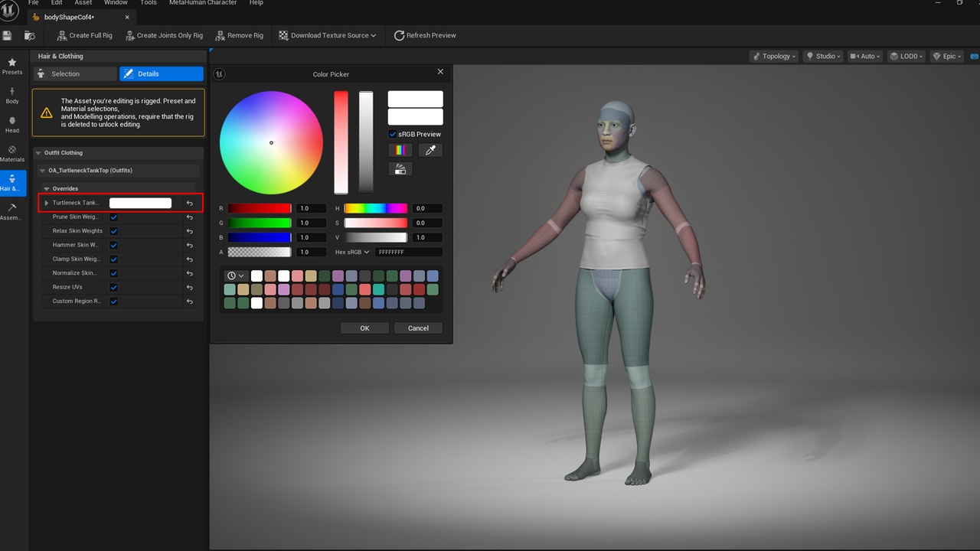Viewport: 980px width, 551px height.
Task: Click the Hex color value field
Action: [x=409, y=252]
